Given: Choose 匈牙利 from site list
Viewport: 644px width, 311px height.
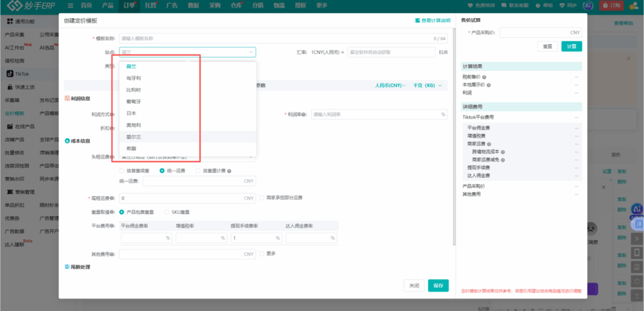Looking at the screenshot, I should [187, 78].
